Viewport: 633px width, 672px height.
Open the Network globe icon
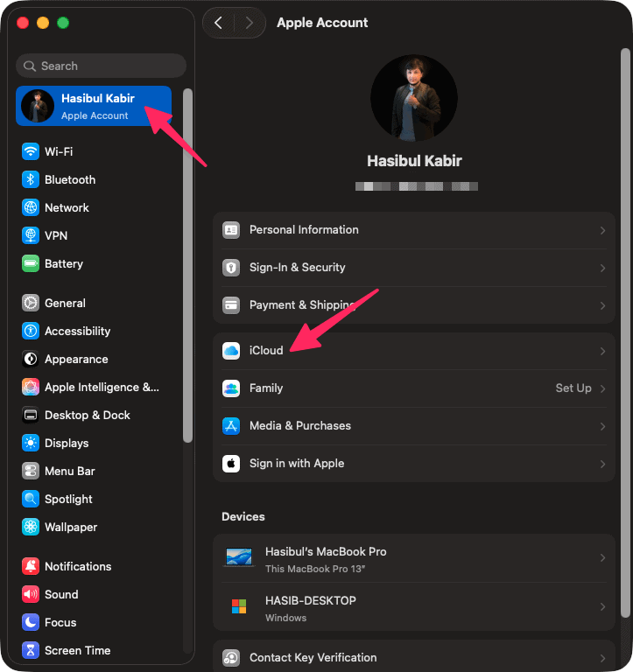point(31,207)
